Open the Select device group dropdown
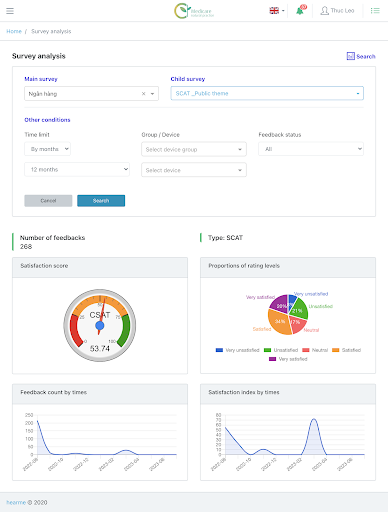Image resolution: width=388 pixels, height=512 pixels. pyautogui.click(x=194, y=149)
